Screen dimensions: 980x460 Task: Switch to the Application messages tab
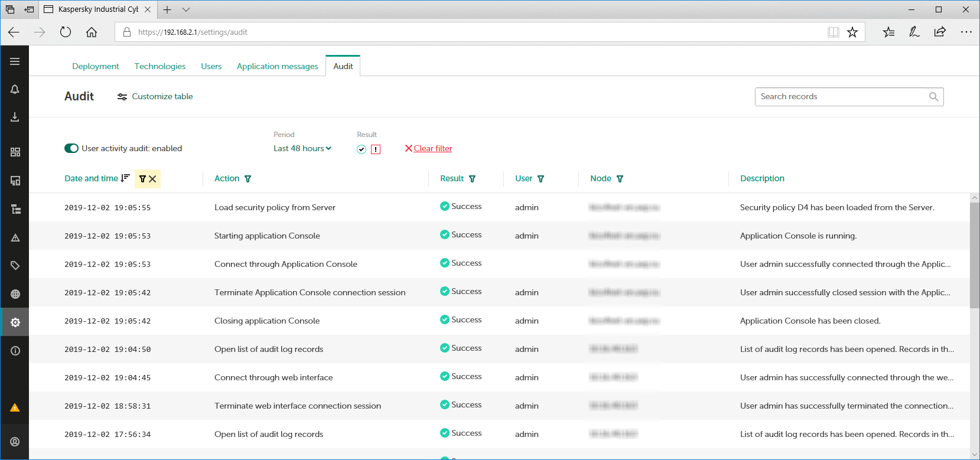pyautogui.click(x=277, y=66)
